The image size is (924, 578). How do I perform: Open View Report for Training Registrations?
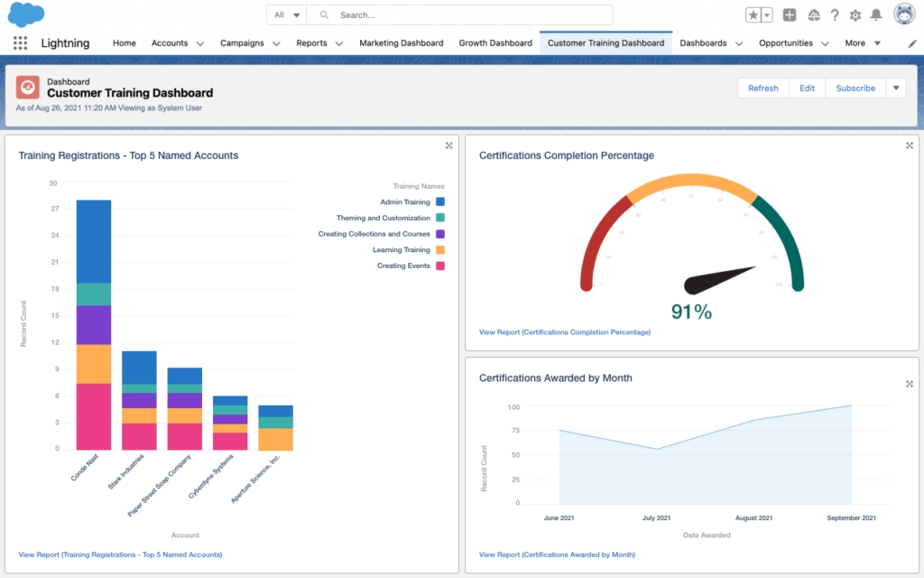(x=120, y=555)
